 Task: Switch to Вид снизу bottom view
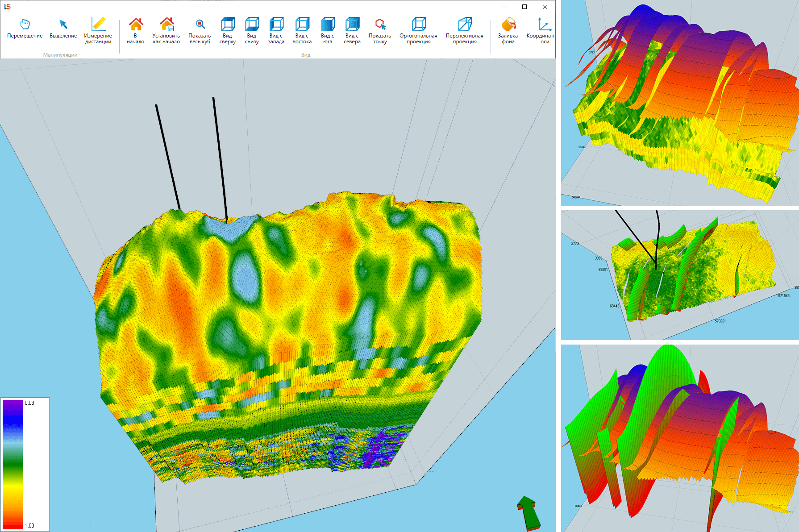pyautogui.click(x=252, y=31)
